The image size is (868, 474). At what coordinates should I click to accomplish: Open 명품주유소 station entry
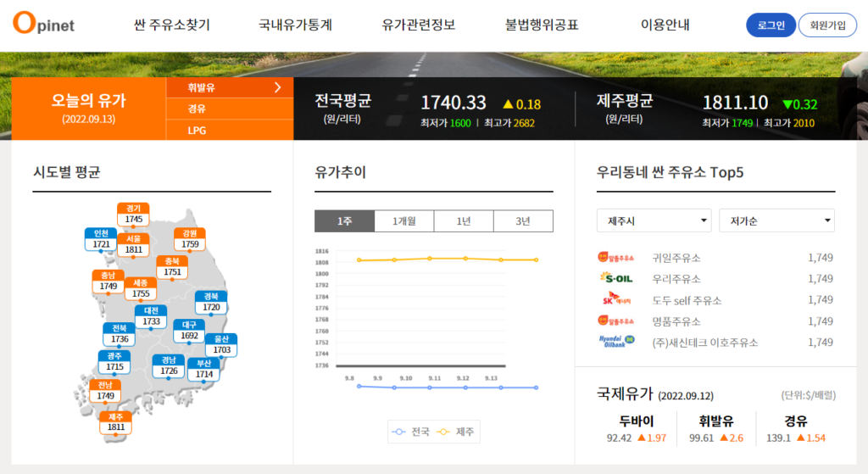coord(676,321)
